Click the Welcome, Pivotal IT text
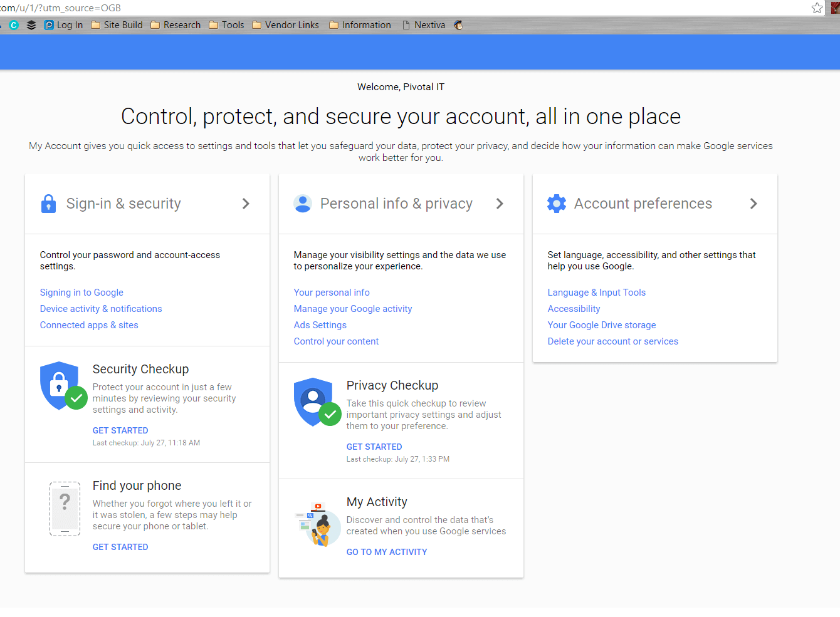Screen dimensions: 840x617 [x=401, y=87]
